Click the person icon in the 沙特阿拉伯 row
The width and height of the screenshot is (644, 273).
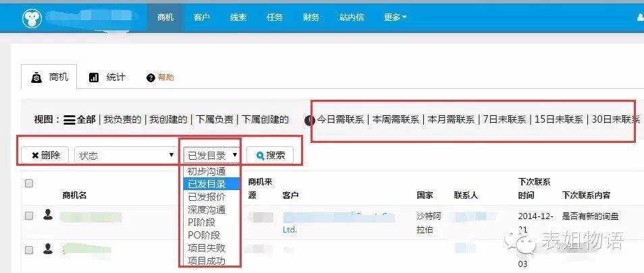[x=48, y=214]
